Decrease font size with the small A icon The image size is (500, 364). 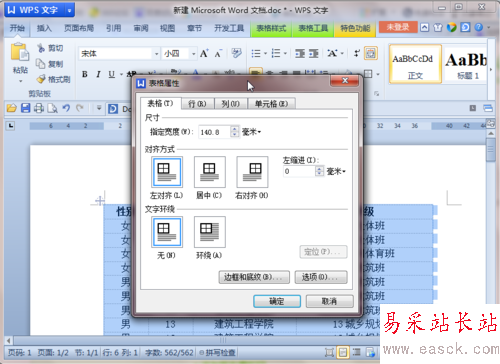click(x=218, y=54)
